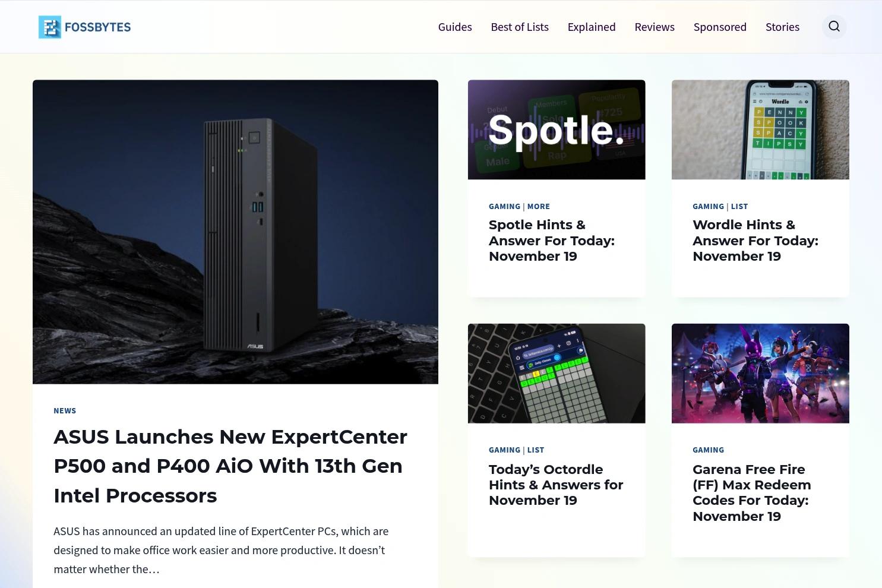882x588 pixels.
Task: Open Garena Free Fire Redeem Codes article
Action: [752, 492]
